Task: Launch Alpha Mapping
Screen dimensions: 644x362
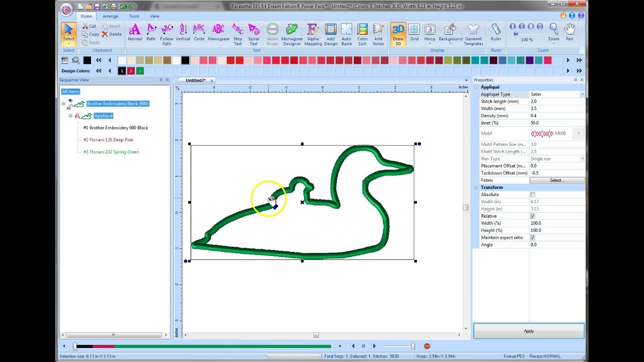Action: pos(313,34)
